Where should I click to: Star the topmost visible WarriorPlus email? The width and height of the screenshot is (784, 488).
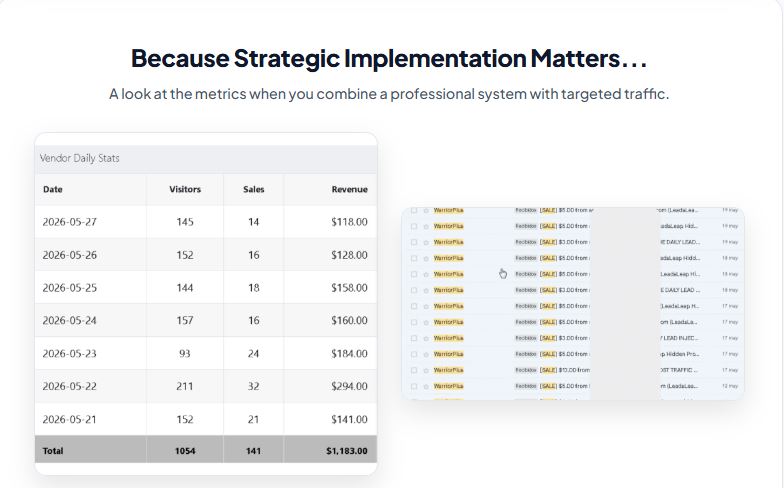pyautogui.click(x=426, y=210)
